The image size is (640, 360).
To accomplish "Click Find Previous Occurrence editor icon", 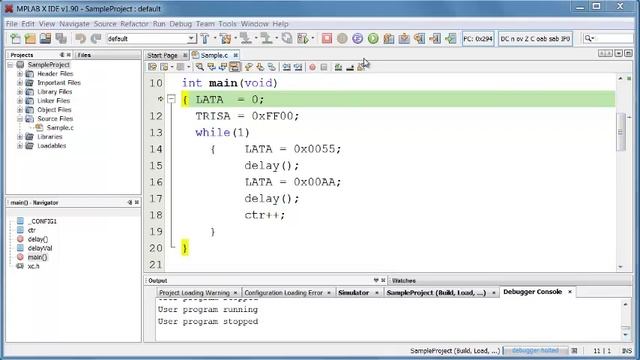I will point(211,67).
